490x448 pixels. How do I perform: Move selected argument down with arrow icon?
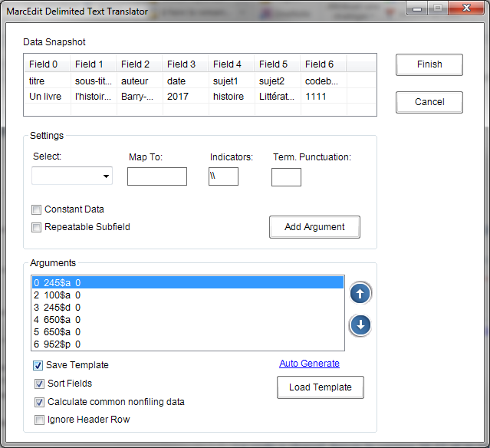click(360, 325)
